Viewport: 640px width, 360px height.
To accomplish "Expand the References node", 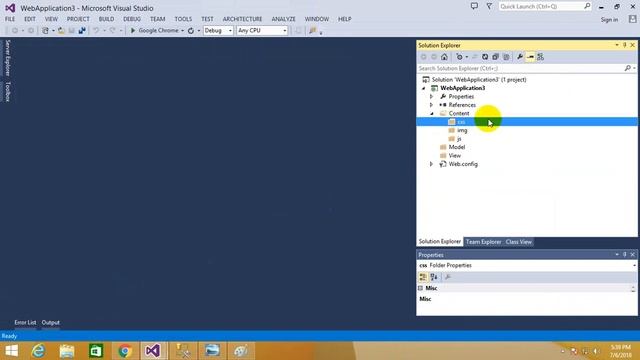I will (431, 105).
